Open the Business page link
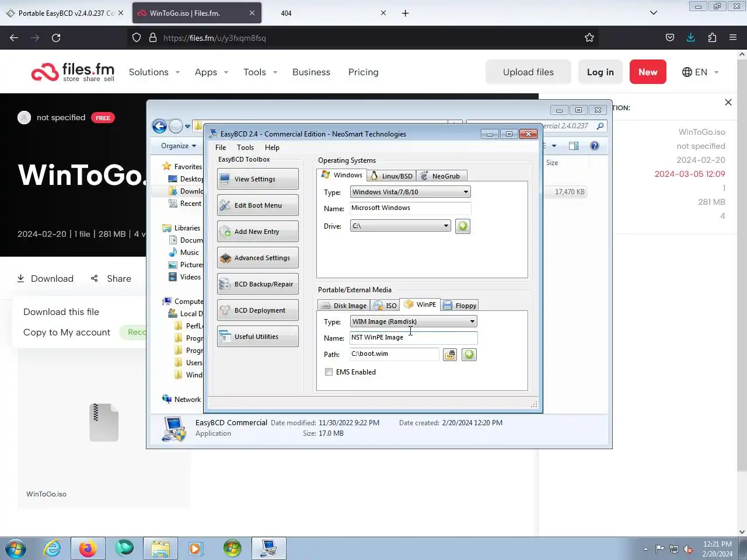 click(x=311, y=72)
